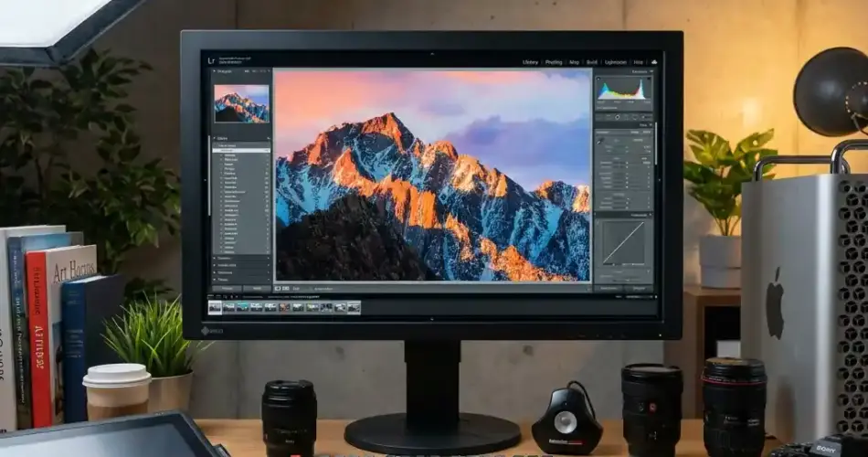Select the Crop Overlay tool icon
The height and width of the screenshot is (457, 868).
tap(608, 117)
